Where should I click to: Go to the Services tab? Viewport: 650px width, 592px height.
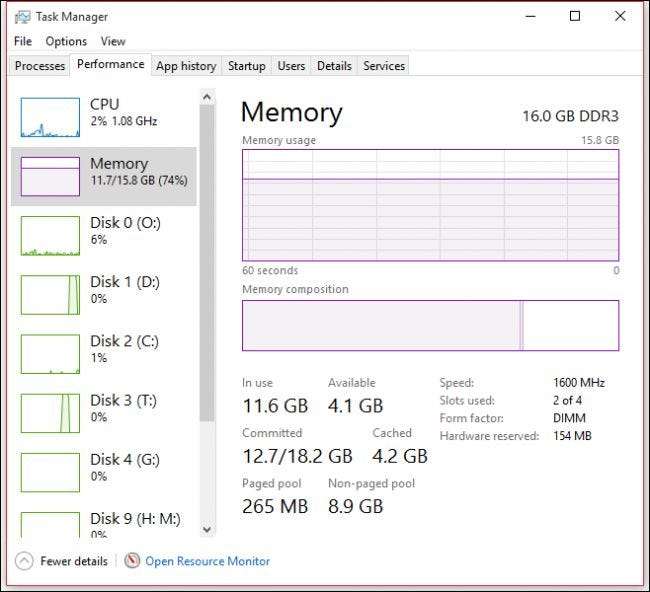[x=384, y=66]
